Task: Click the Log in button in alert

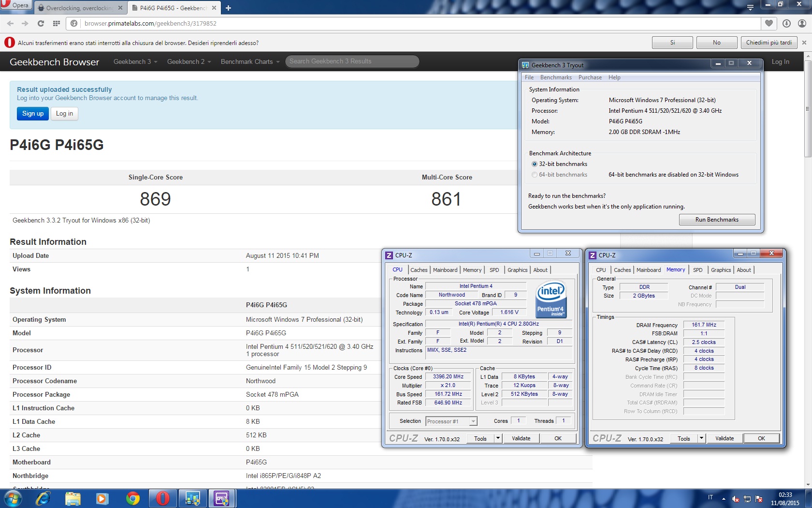Action: (x=64, y=113)
